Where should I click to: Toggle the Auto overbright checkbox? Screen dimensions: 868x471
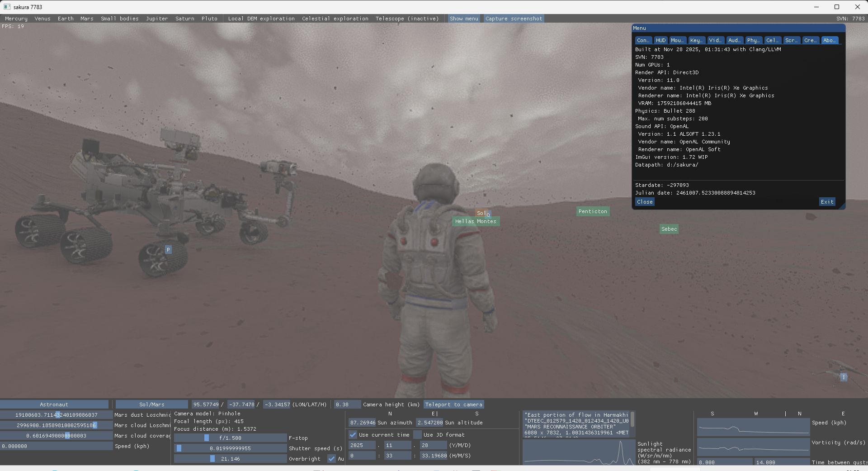[x=331, y=459]
